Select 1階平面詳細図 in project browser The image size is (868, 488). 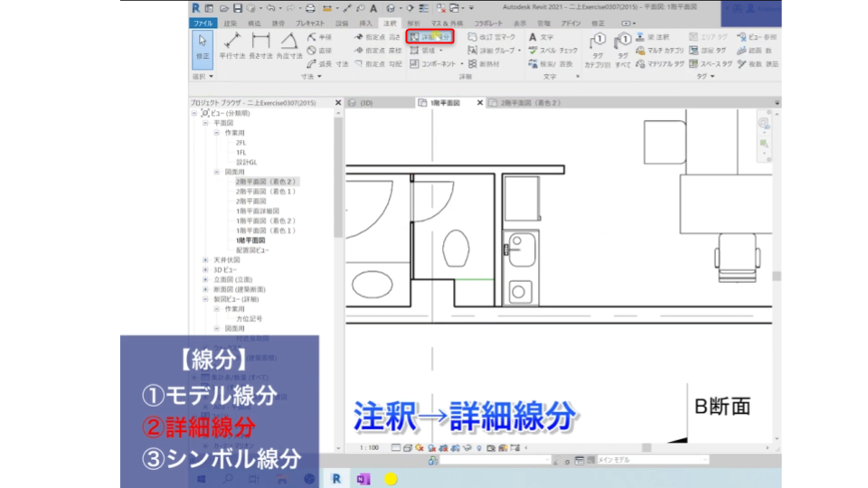click(x=257, y=211)
